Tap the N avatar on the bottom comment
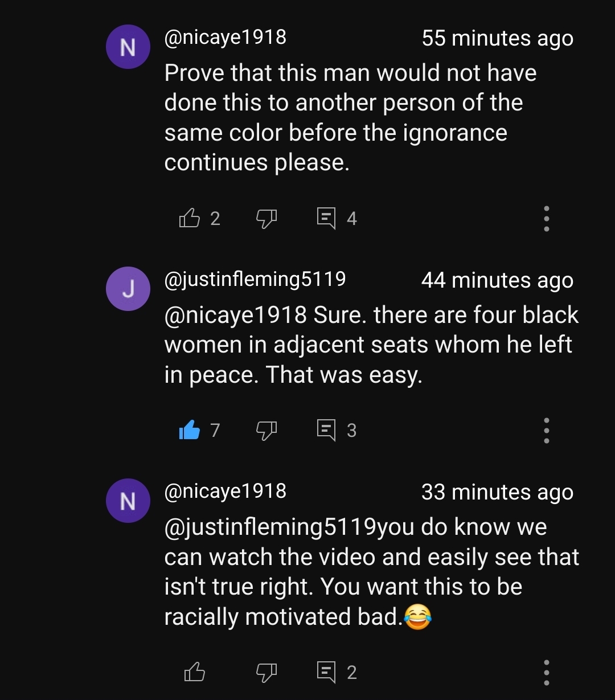 pyautogui.click(x=128, y=501)
